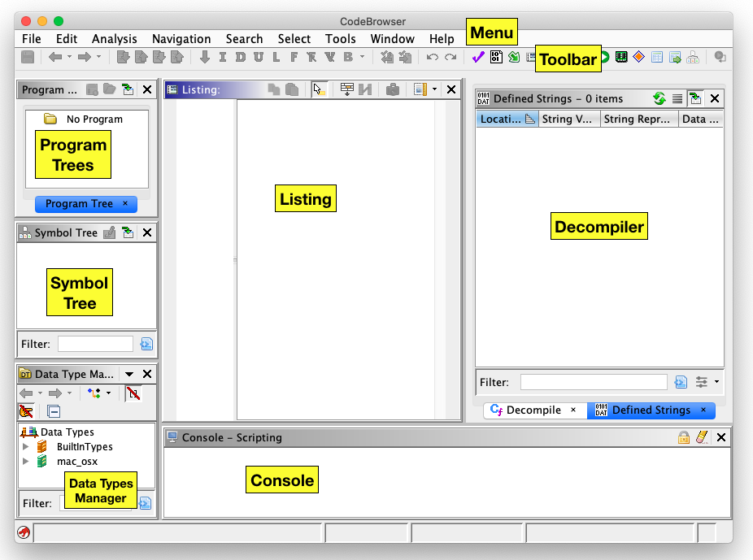Sort by the Location column header

point(507,119)
